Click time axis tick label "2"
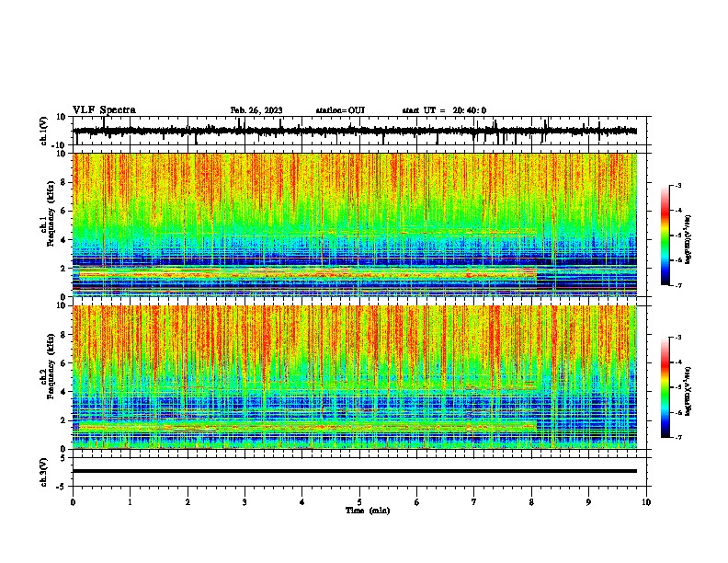The width and height of the screenshot is (728, 563). [x=188, y=502]
